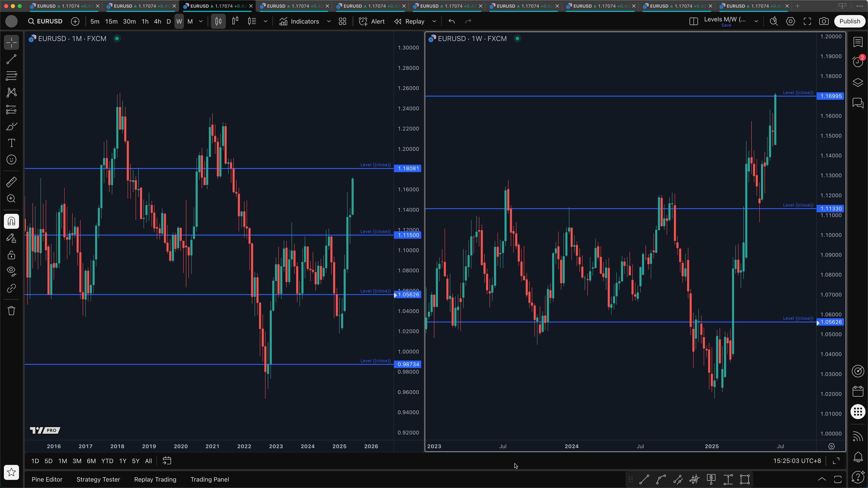Viewport: 868px width, 488px height.
Task: Open the Trading Panel tab
Action: (210, 479)
